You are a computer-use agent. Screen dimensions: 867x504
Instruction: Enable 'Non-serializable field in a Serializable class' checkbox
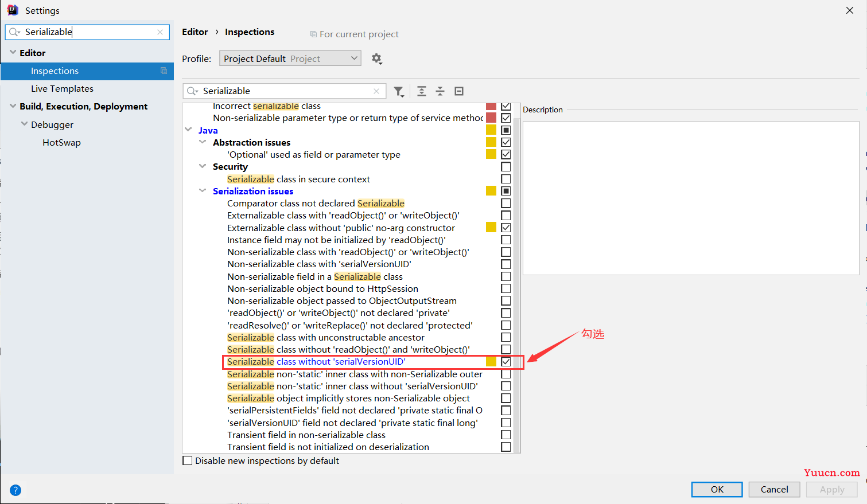506,276
